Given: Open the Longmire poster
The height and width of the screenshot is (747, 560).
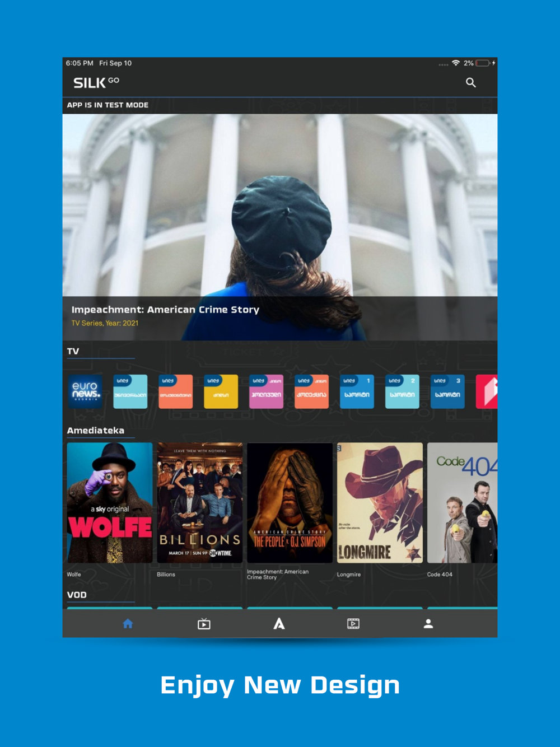Looking at the screenshot, I should click(380, 503).
